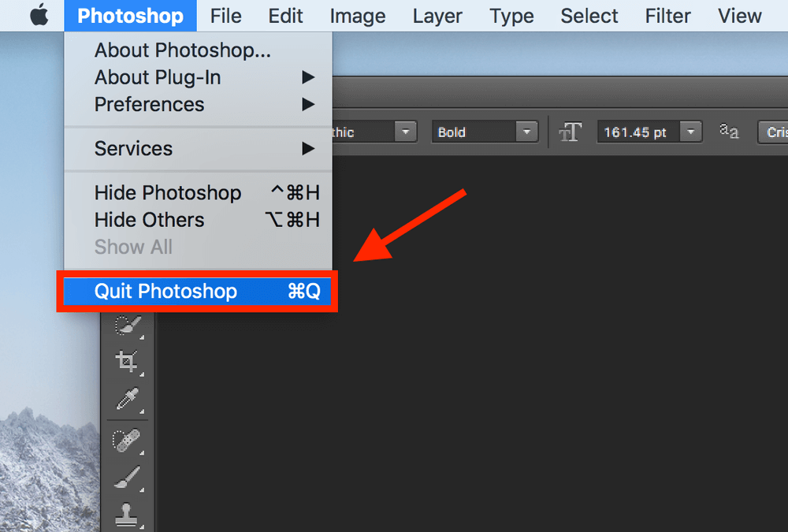Select the Spot Healing Brush tool
This screenshot has height=532, width=788.
[x=127, y=441]
